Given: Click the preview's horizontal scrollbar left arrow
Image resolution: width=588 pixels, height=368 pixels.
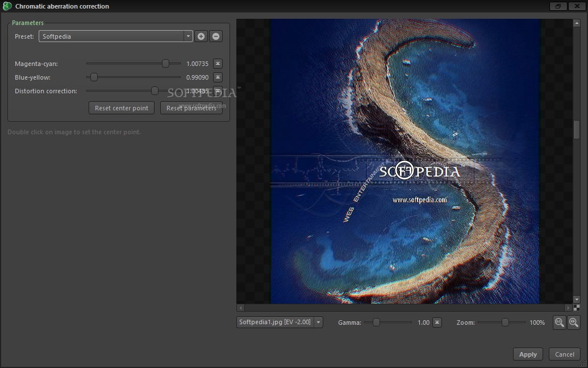Looking at the screenshot, I should (x=241, y=308).
